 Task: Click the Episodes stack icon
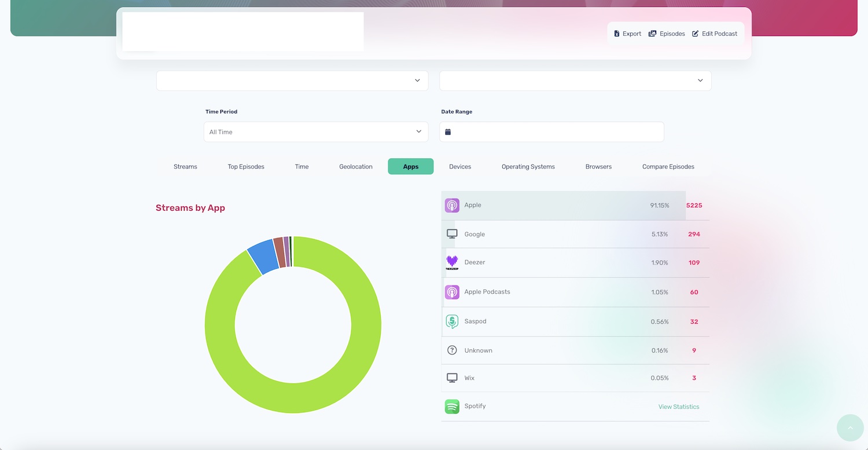652,34
